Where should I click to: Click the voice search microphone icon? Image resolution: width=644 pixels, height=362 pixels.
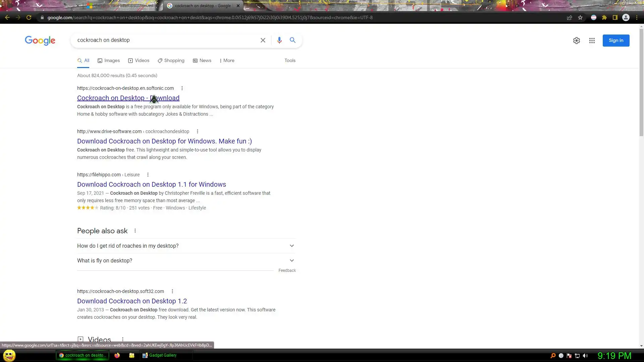click(x=279, y=40)
